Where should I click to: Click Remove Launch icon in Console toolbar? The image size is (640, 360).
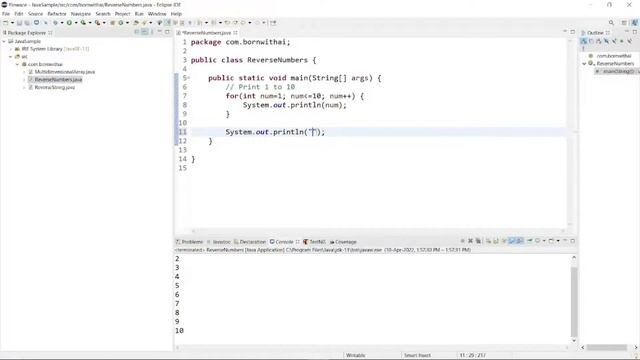pyautogui.click(x=470, y=241)
